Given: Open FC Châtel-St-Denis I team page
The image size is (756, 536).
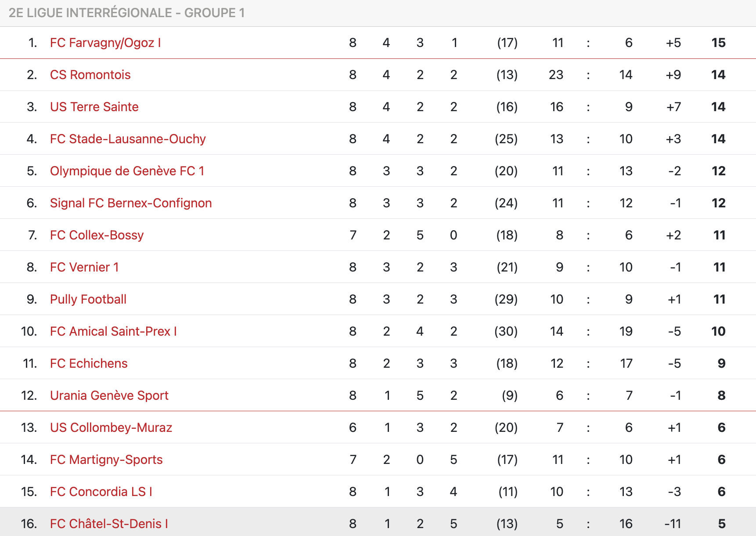Looking at the screenshot, I should point(109,524).
